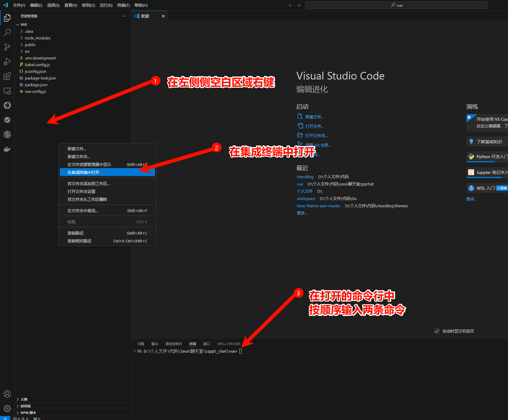The width and height of the screenshot is (508, 420).
Task: Open the 终端(T) menu
Action: (124, 5)
